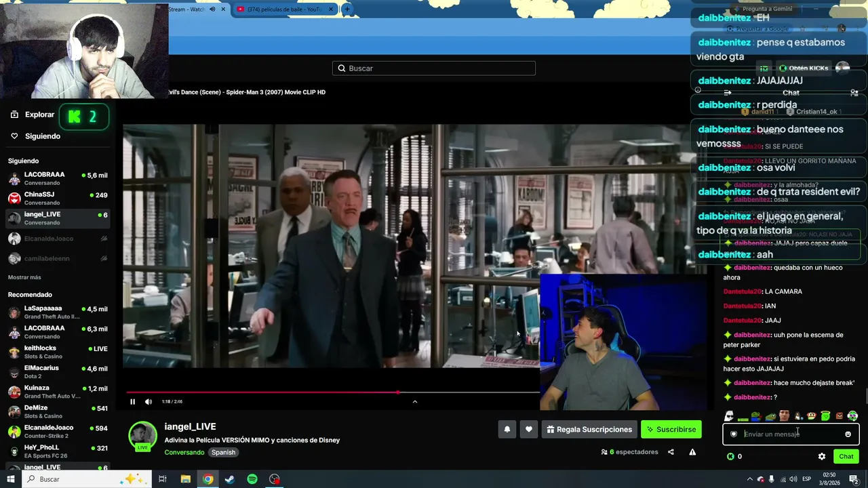Image resolution: width=868 pixels, height=488 pixels.
Task: Click the taskbar clock showing 02:50
Action: tap(829, 479)
